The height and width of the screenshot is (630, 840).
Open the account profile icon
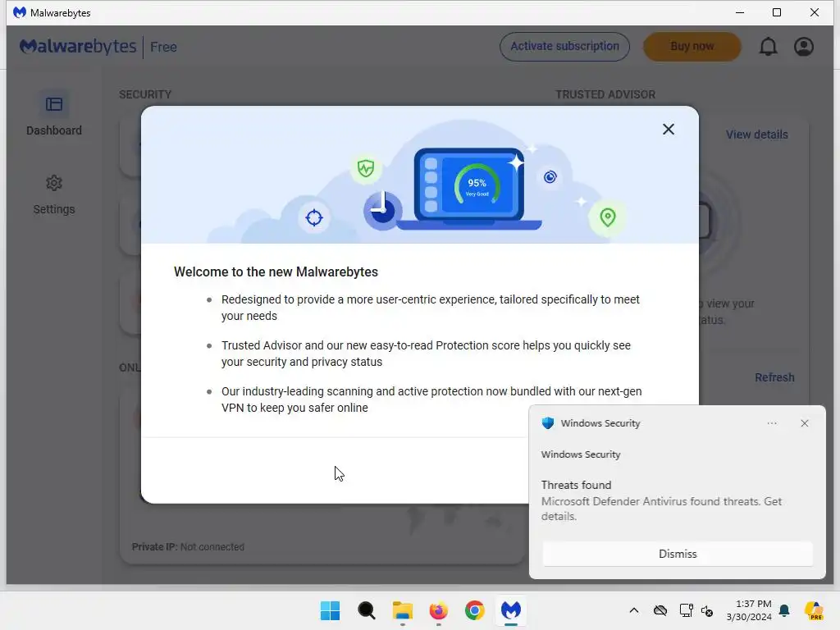click(804, 47)
